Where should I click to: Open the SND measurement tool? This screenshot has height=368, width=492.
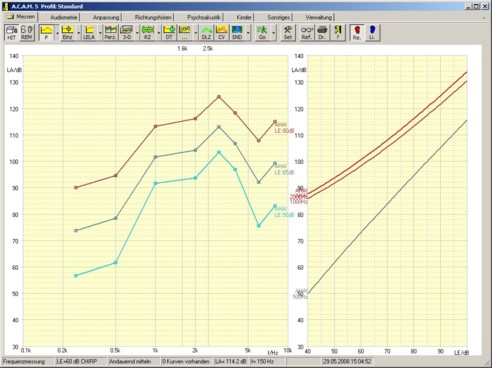coord(237,33)
